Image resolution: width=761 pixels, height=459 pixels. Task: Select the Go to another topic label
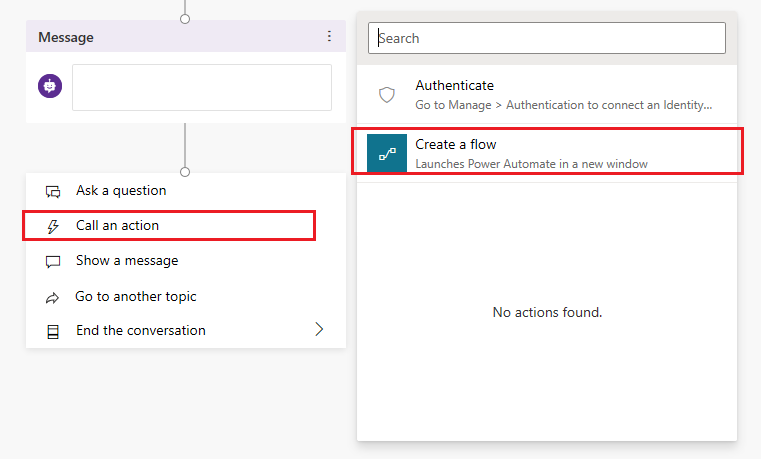pyautogui.click(x=136, y=297)
